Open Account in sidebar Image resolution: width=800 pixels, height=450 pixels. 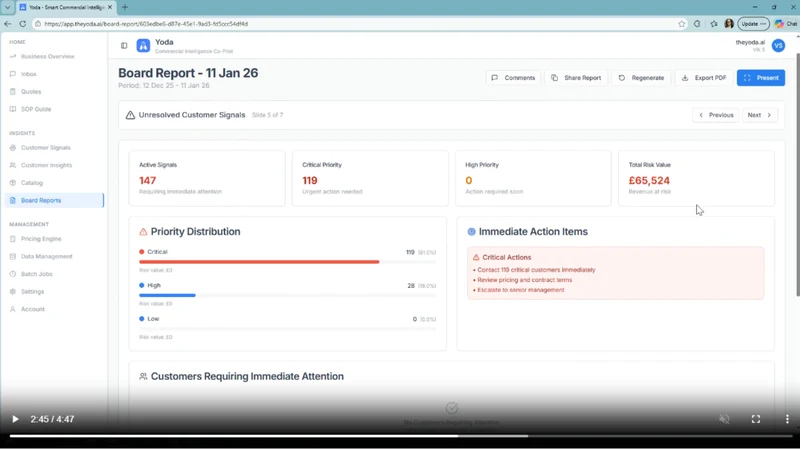33,309
